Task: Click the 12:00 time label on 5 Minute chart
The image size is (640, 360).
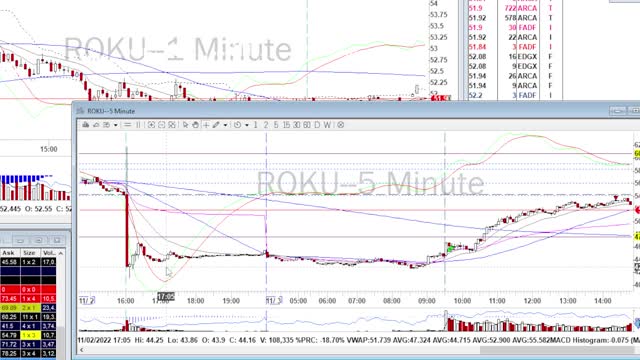Action: pos(532,301)
